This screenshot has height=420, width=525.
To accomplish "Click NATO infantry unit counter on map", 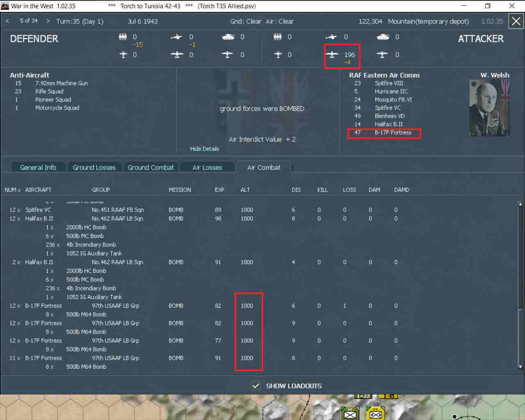I will (x=350, y=413).
